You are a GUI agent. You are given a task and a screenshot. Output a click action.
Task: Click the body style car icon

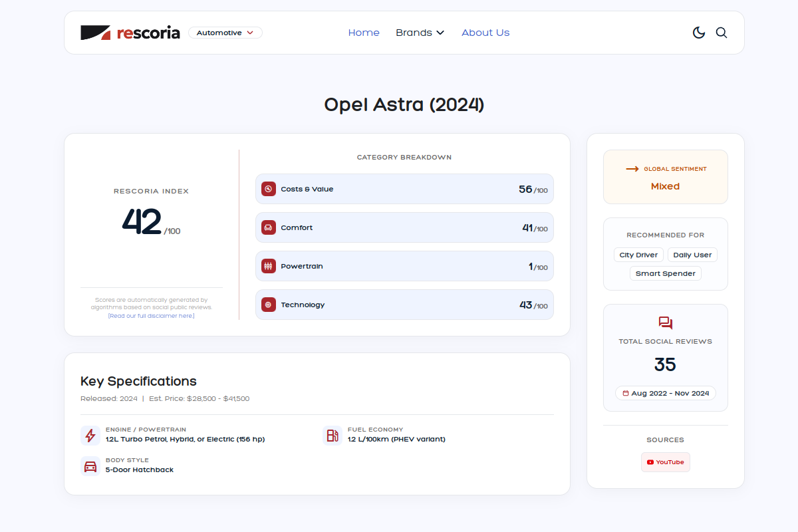pyautogui.click(x=90, y=466)
